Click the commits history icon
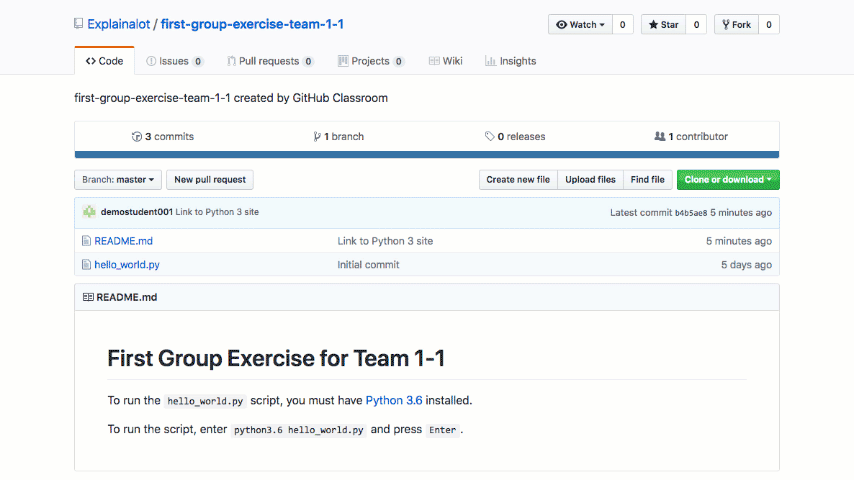 click(x=137, y=136)
